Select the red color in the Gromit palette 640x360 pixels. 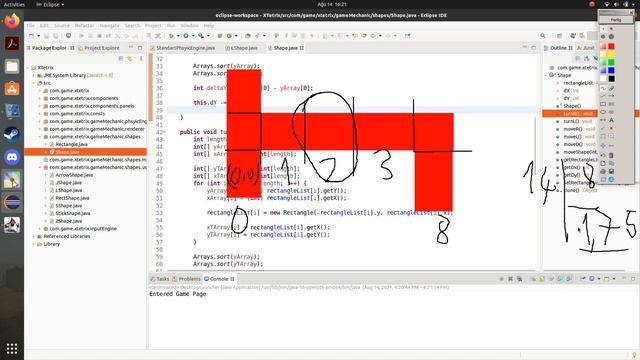[x=611, y=47]
